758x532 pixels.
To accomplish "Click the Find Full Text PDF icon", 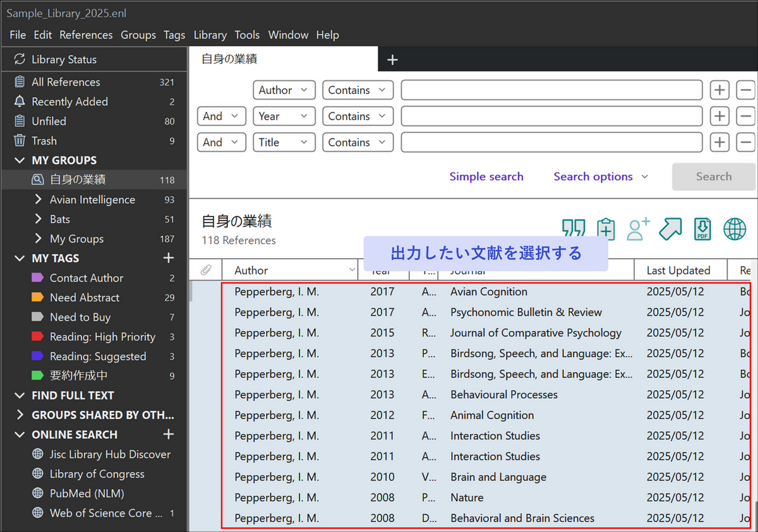I will pyautogui.click(x=702, y=229).
